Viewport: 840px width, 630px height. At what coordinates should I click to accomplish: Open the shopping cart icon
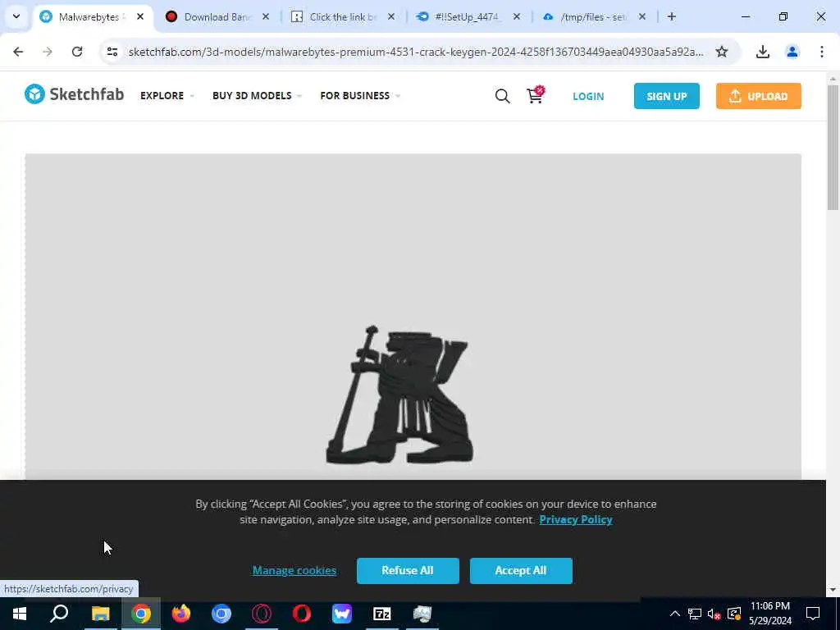click(535, 95)
